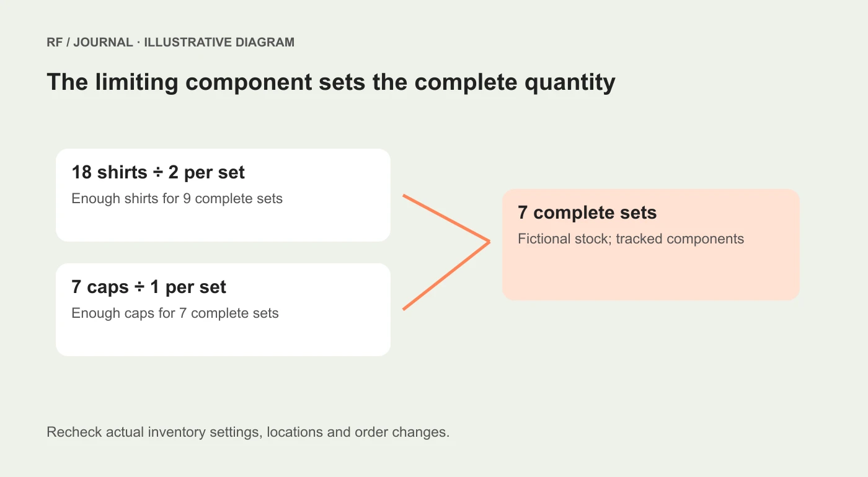
Task: Click the '7 complete sets' result heading
Action: click(587, 213)
